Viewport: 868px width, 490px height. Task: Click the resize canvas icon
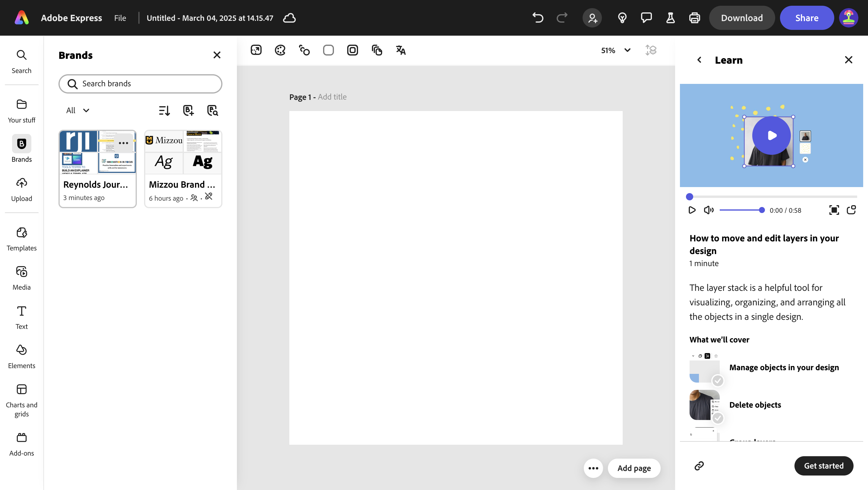tap(256, 50)
